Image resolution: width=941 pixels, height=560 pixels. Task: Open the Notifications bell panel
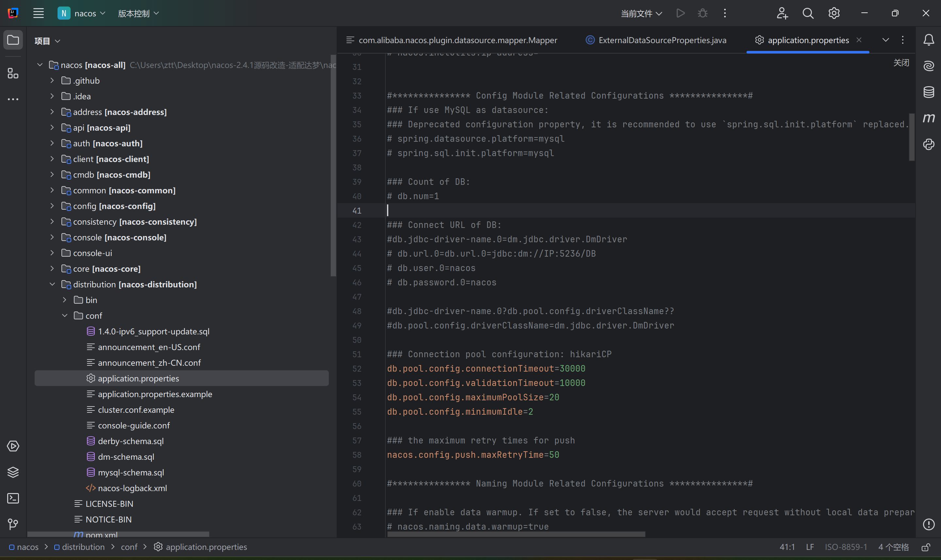(x=929, y=40)
